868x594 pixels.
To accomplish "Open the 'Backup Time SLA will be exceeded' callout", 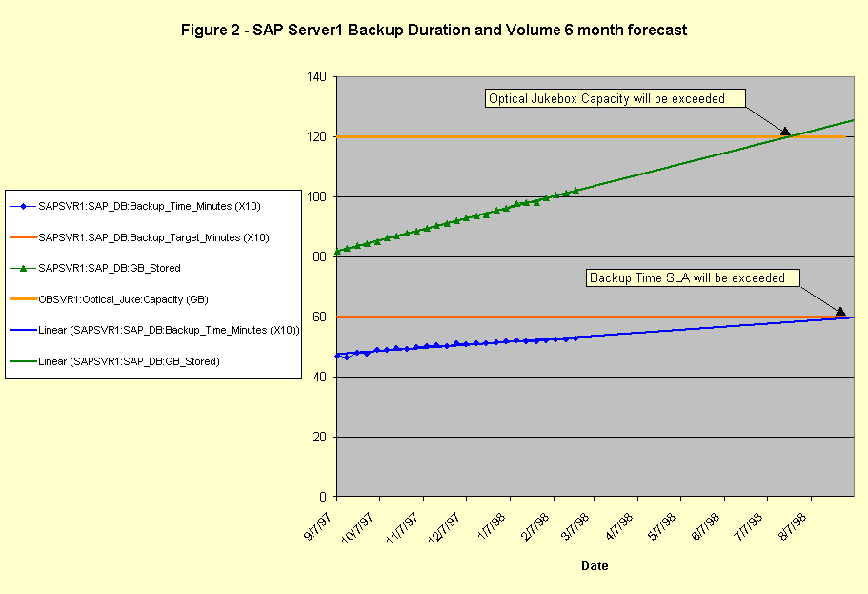I will (687, 277).
